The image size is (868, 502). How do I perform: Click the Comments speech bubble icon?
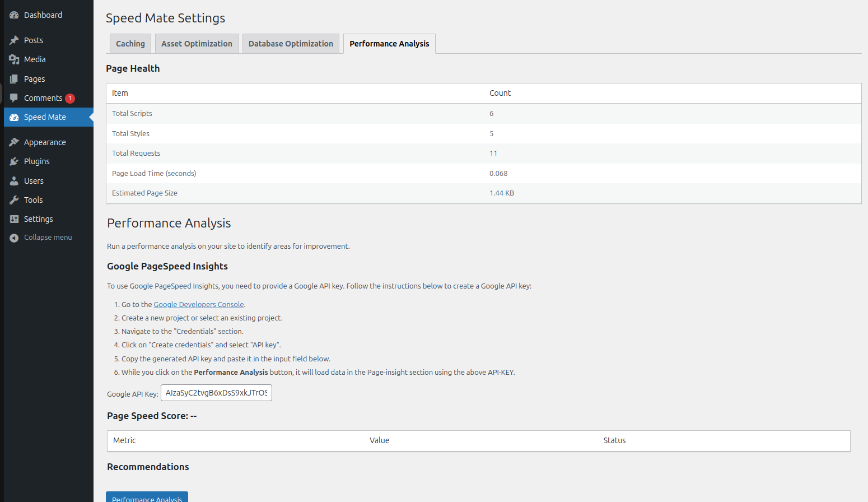[14, 98]
